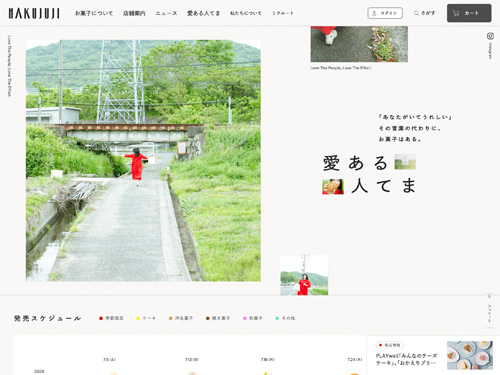Select the yellow ケーキ legend item

pyautogui.click(x=146, y=318)
